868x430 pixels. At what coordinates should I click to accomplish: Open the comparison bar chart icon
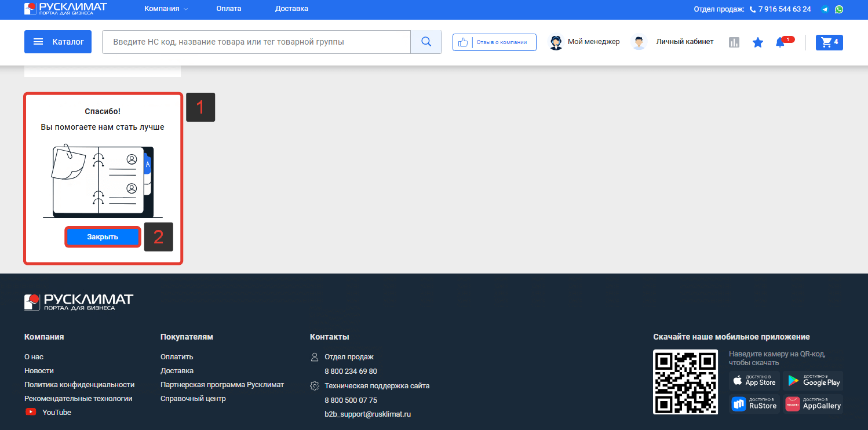[734, 42]
